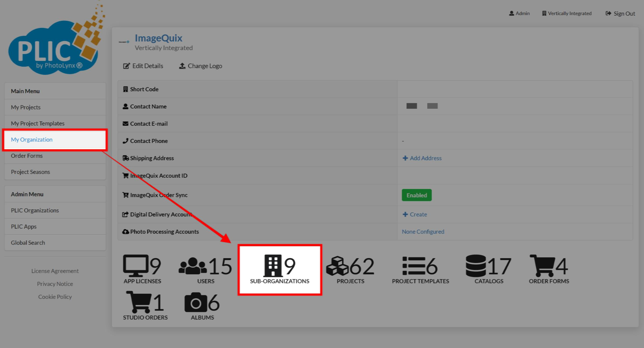Viewport: 644px width, 348px height.
Task: Click the Edit Details pencil icon
Action: (x=126, y=66)
